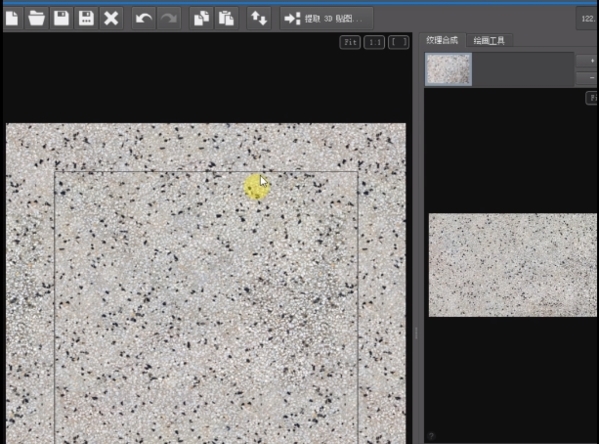Fit the canvas view with the Fit button

point(350,42)
